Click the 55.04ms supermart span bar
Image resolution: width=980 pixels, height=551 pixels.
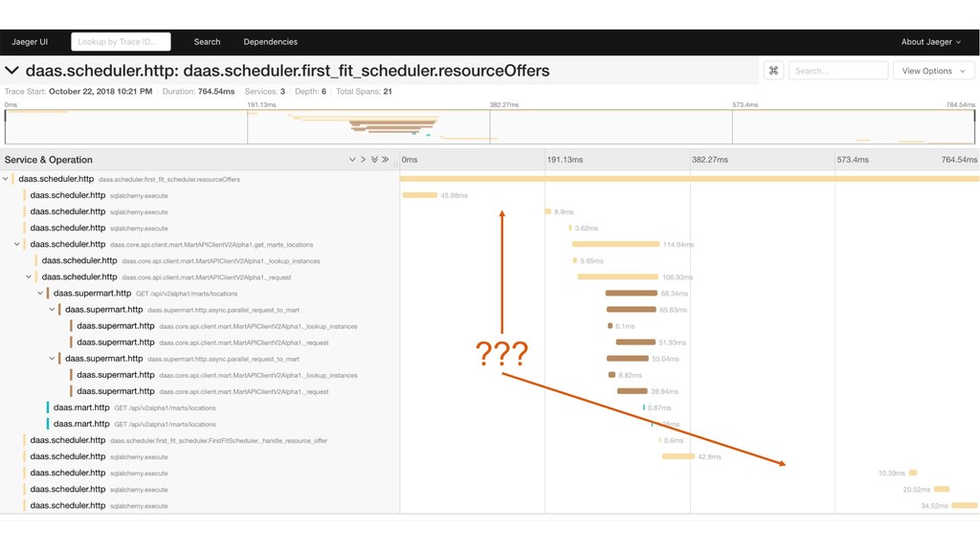pos(628,359)
